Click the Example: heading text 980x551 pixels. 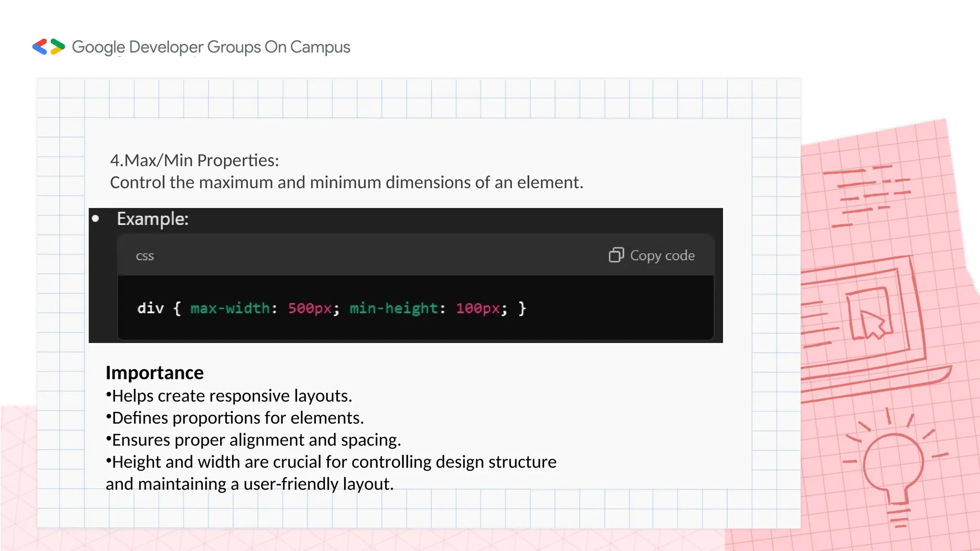153,219
